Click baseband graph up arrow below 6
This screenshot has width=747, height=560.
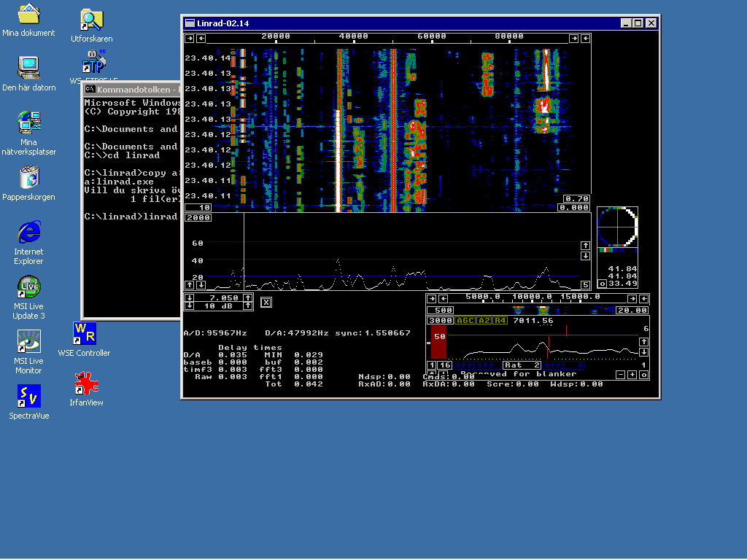(643, 341)
